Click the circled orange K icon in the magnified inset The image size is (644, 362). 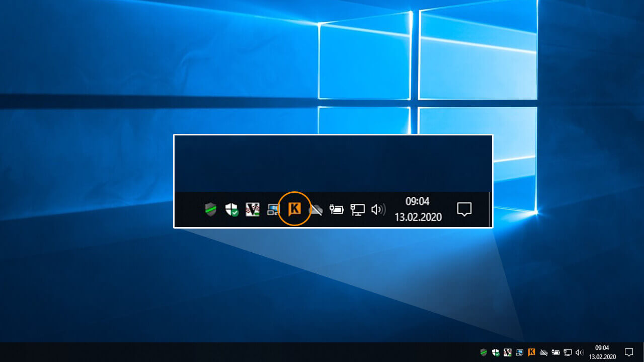[294, 208]
